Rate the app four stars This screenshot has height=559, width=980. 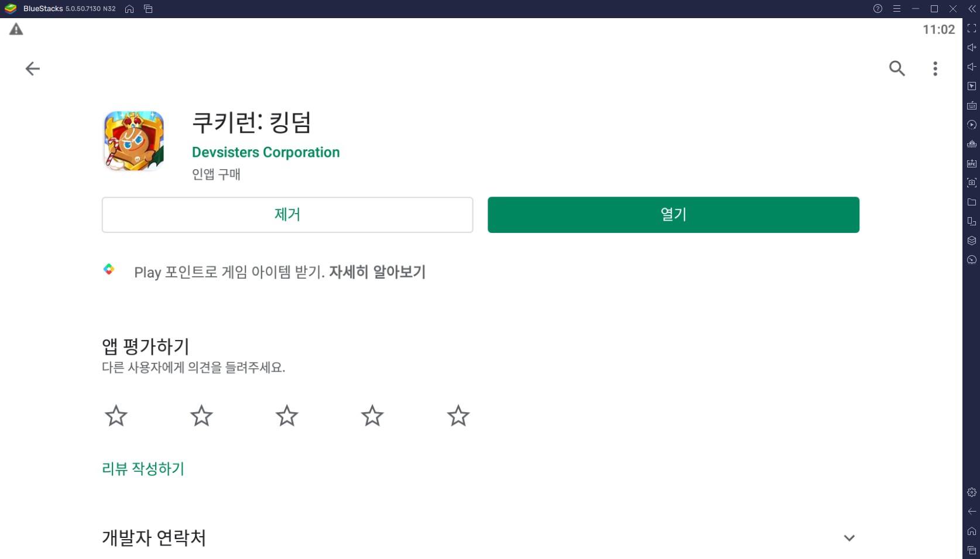372,416
